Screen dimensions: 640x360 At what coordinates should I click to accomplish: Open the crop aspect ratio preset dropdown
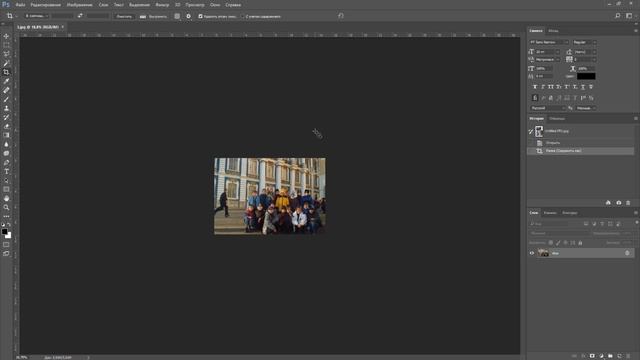(36, 16)
